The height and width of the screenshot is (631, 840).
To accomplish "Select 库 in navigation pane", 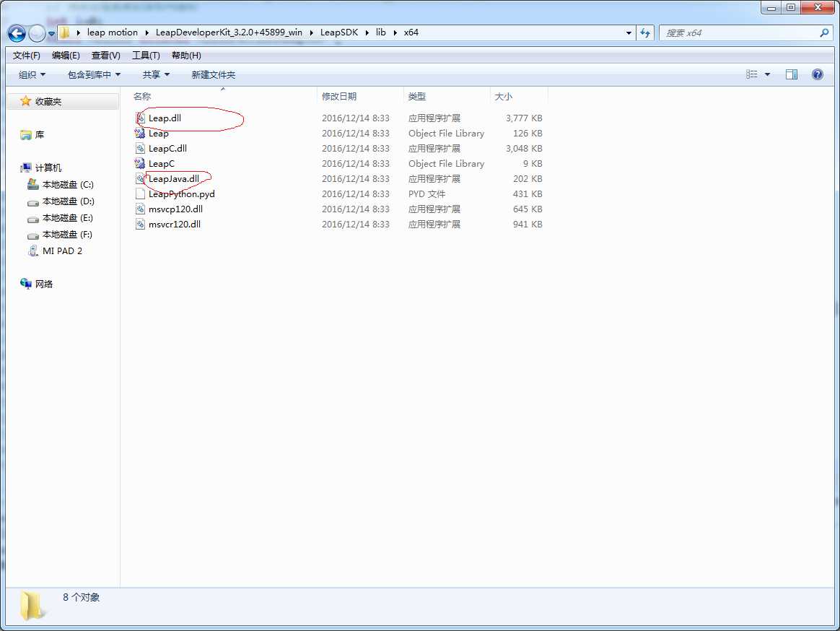I will (x=40, y=134).
